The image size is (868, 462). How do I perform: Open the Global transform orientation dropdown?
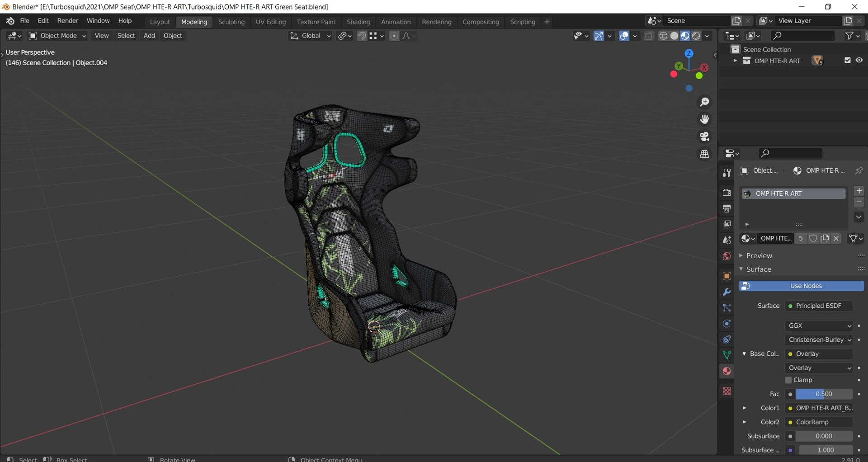pyautogui.click(x=310, y=36)
